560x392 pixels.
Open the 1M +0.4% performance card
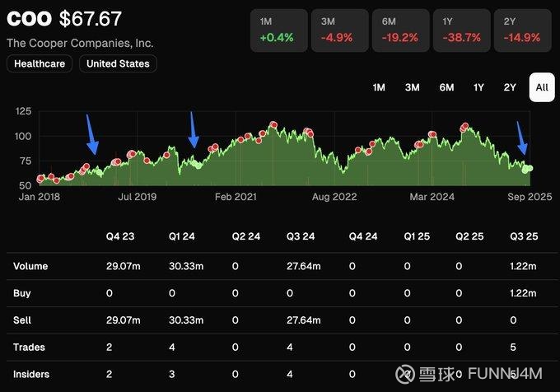point(279,30)
